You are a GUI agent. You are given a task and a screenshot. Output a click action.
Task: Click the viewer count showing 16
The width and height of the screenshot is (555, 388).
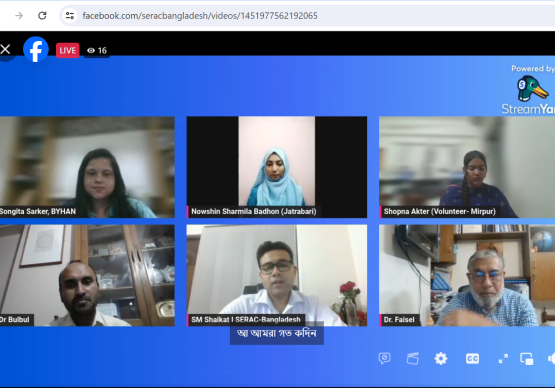[x=97, y=51]
